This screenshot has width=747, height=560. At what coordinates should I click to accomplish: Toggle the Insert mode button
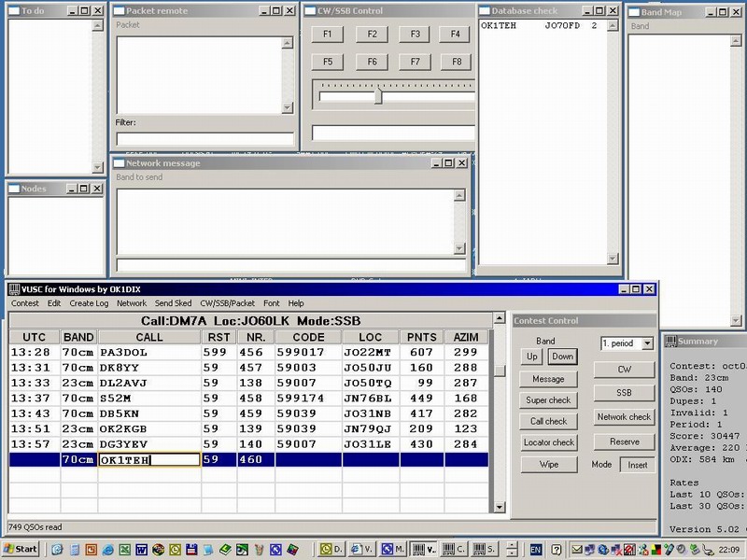638,465
